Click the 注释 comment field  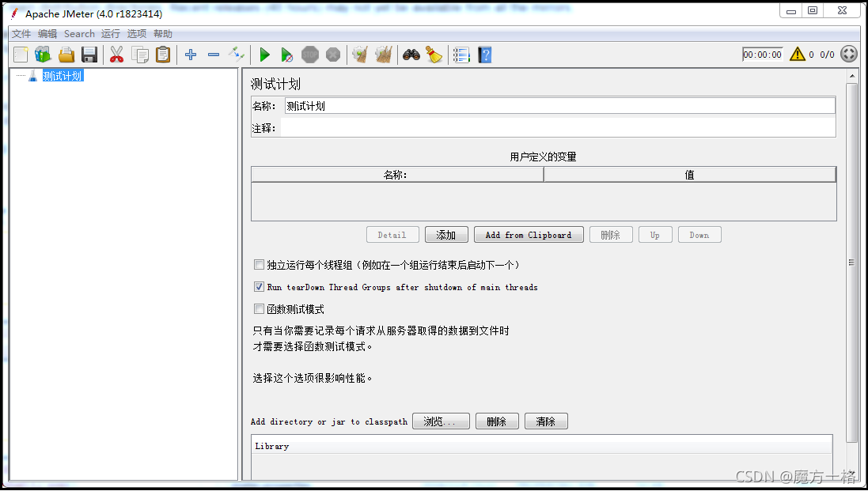pyautogui.click(x=558, y=128)
